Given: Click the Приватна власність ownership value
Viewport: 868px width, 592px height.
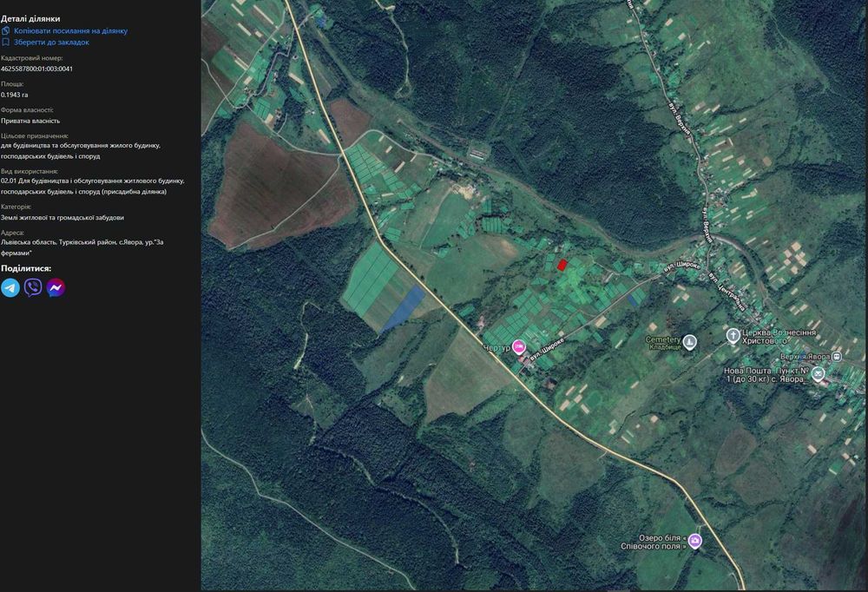Looking at the screenshot, I should 30,121.
